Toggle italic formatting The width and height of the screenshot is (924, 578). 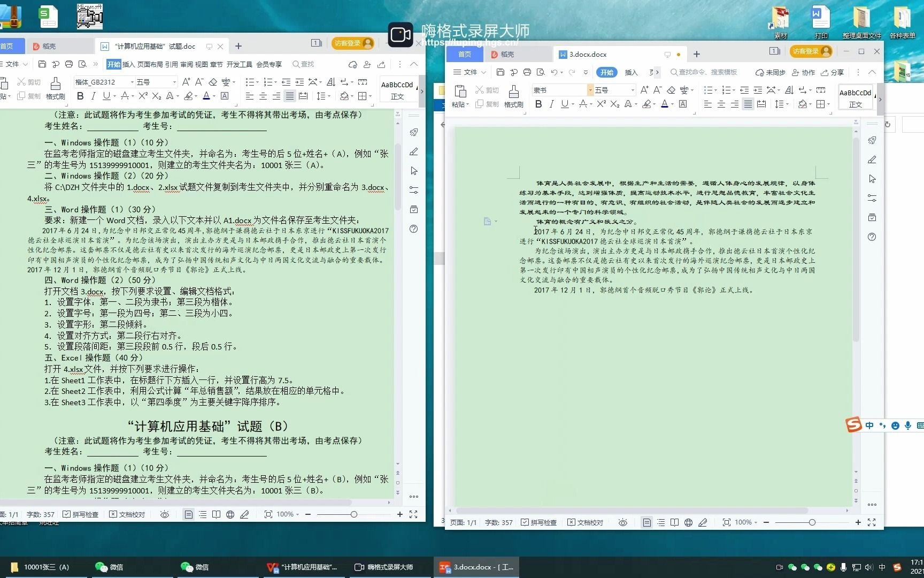pos(551,104)
